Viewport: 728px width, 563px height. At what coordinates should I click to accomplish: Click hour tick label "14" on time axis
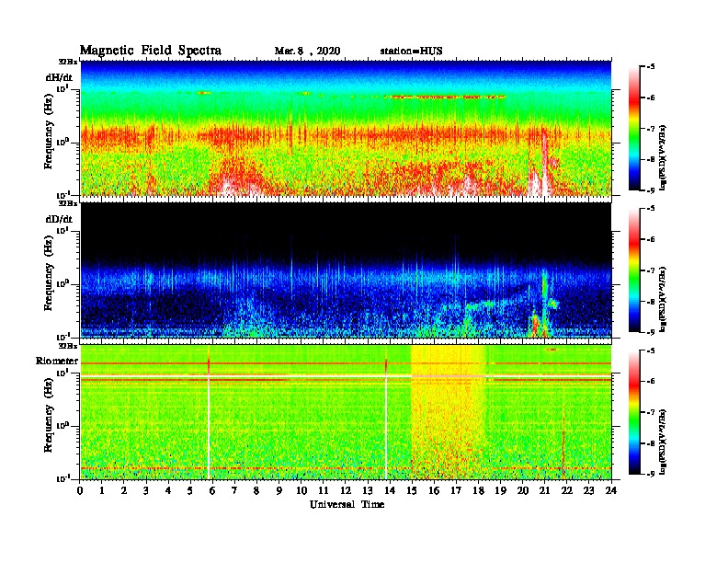pos(390,490)
